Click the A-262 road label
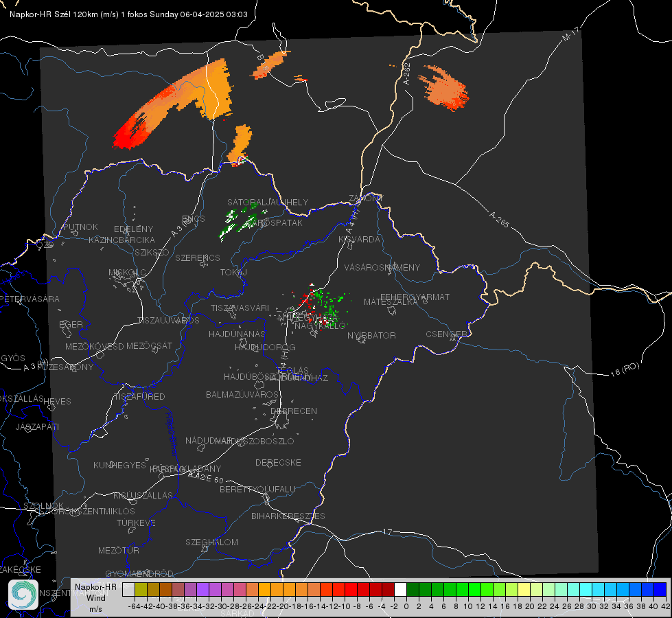 pos(407,73)
